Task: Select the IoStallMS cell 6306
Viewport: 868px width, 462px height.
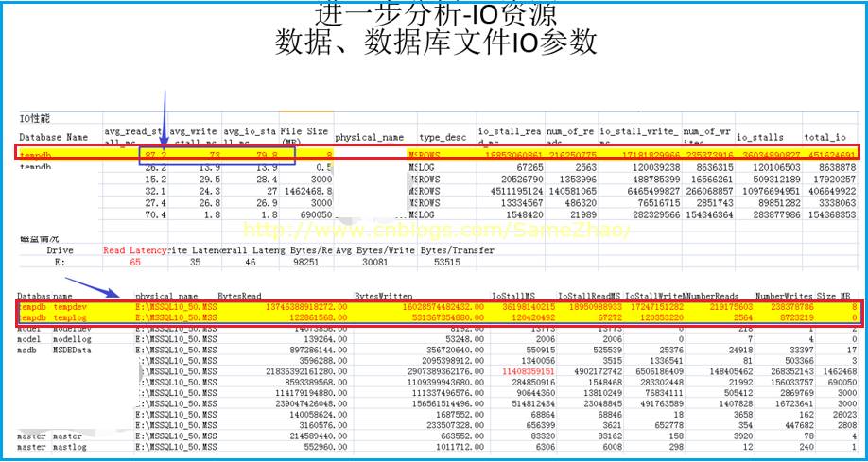Action: tap(544, 447)
